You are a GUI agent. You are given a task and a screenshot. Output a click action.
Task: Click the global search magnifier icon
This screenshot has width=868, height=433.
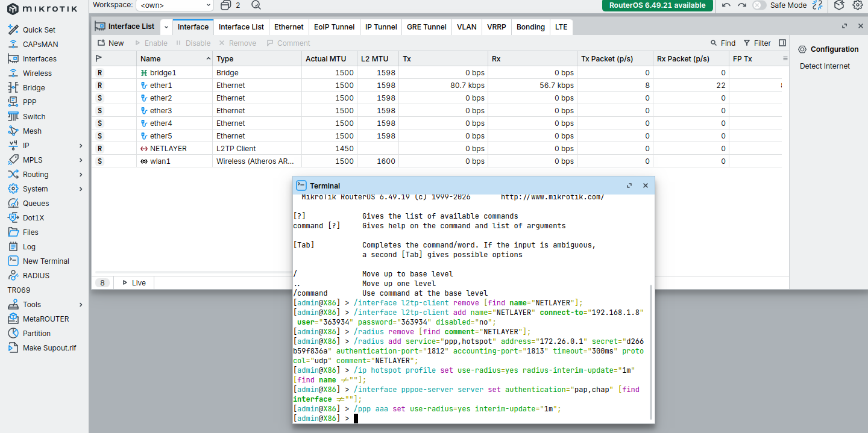(x=256, y=5)
